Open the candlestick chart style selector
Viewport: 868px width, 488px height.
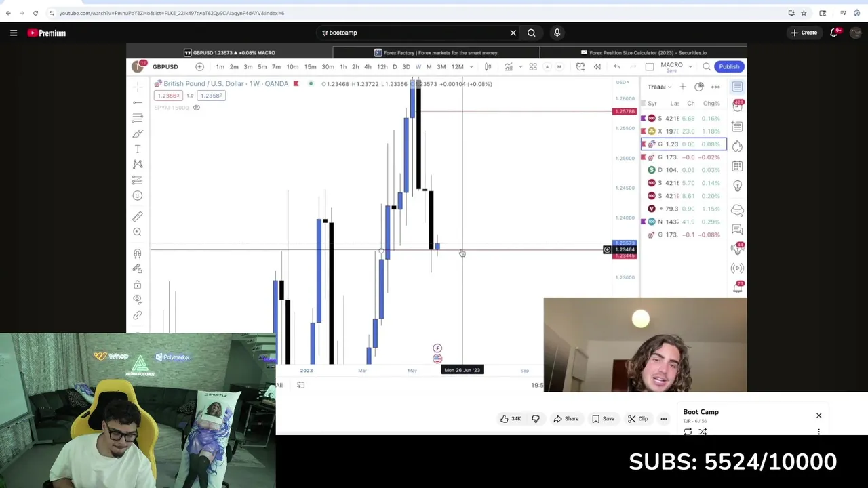coord(488,66)
